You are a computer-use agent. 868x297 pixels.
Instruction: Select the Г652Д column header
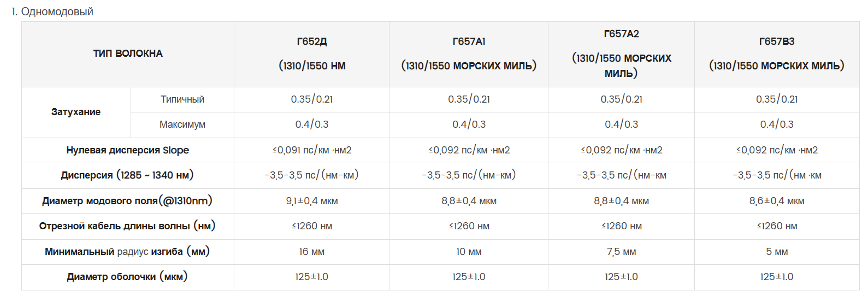[311, 54]
